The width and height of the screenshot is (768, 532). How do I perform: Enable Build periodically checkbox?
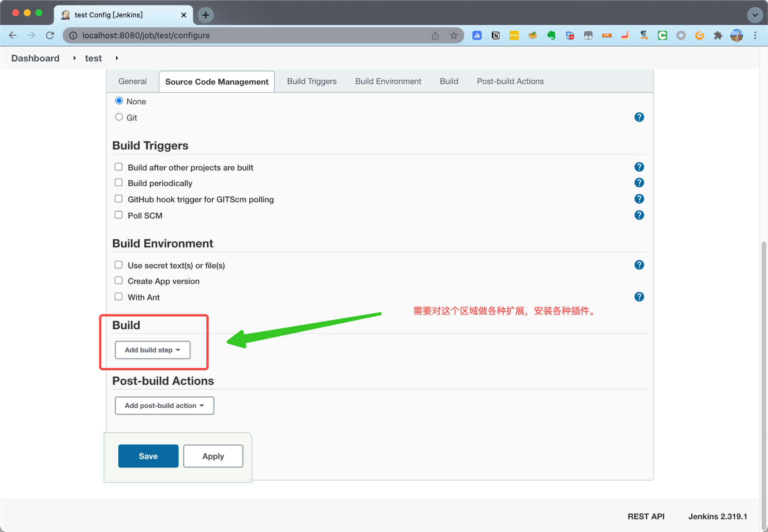click(119, 182)
